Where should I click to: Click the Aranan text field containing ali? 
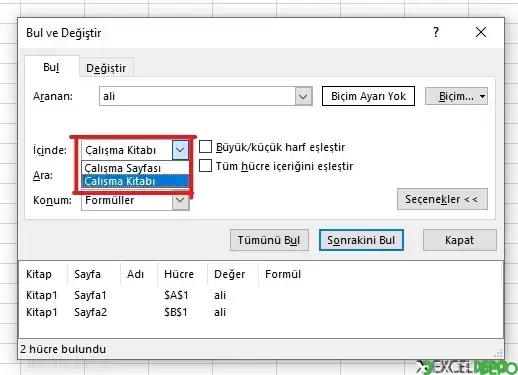[197, 96]
